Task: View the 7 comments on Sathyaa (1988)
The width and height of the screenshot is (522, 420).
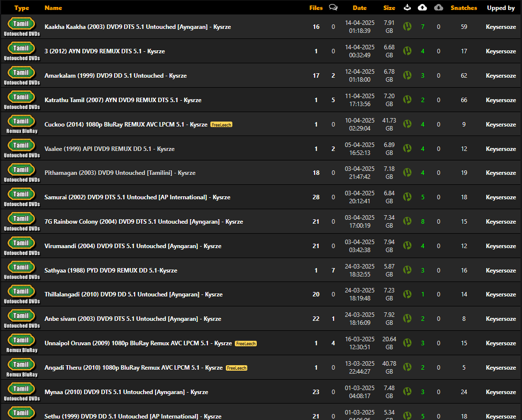Action: [x=333, y=270]
